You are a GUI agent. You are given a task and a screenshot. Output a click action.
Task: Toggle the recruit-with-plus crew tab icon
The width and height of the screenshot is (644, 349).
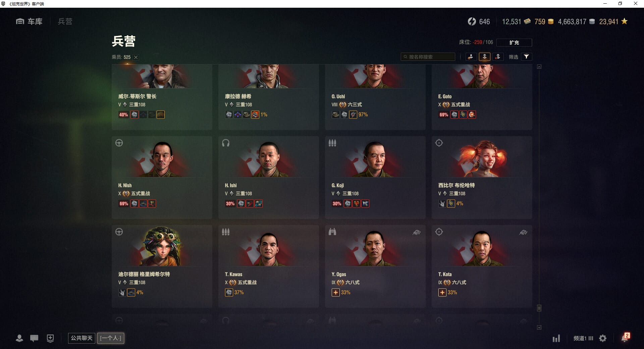471,57
